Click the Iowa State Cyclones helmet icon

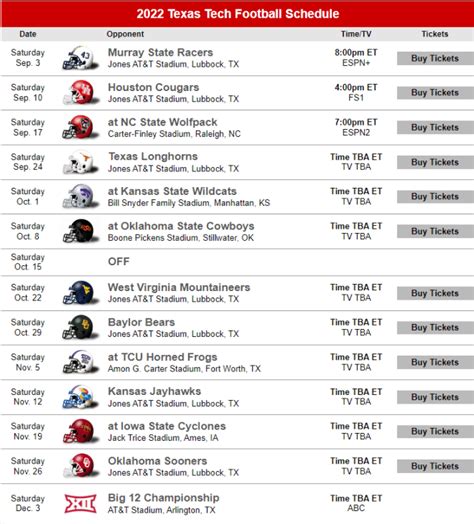click(x=81, y=431)
